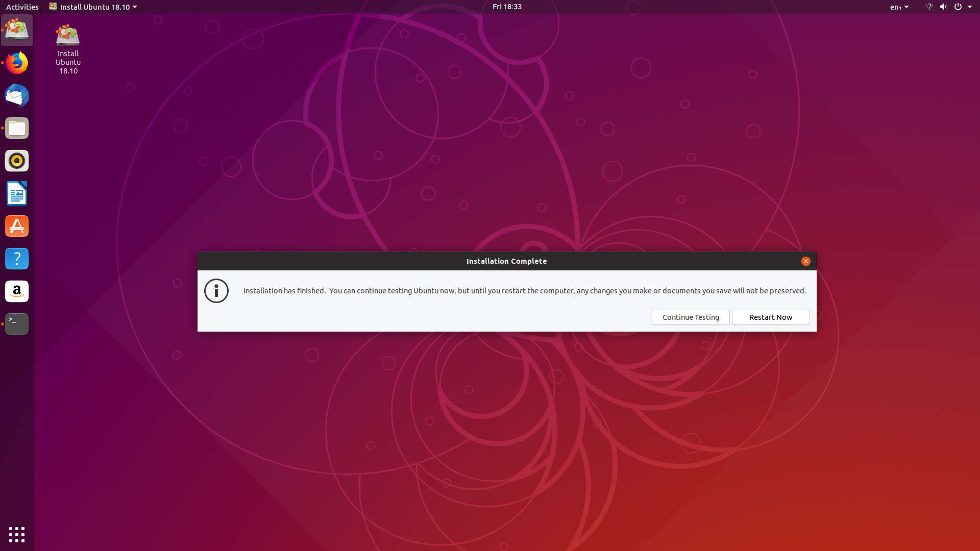This screenshot has width=980, height=551.
Task: Launch Amazon from the dock
Action: click(x=17, y=291)
